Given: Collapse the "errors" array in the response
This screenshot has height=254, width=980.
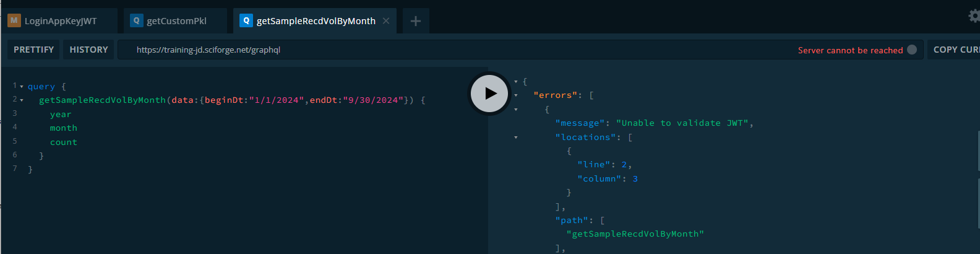Looking at the screenshot, I should 516,95.
